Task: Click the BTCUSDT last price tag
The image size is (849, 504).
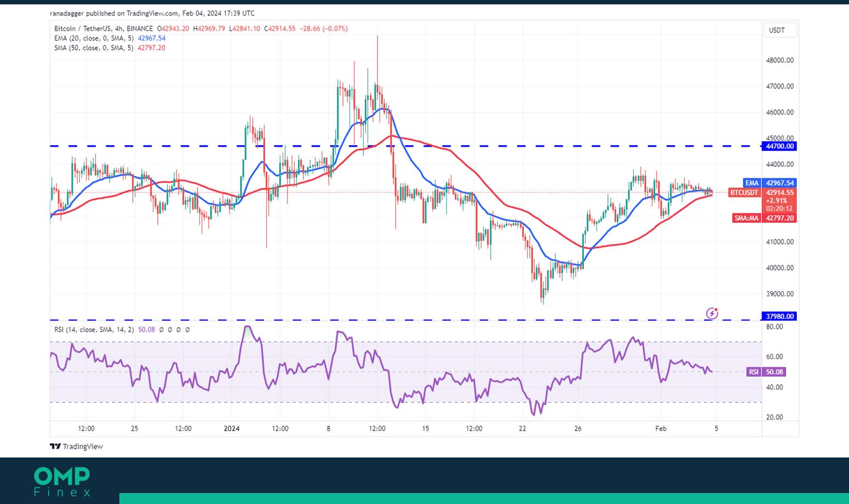Action: 744,193
